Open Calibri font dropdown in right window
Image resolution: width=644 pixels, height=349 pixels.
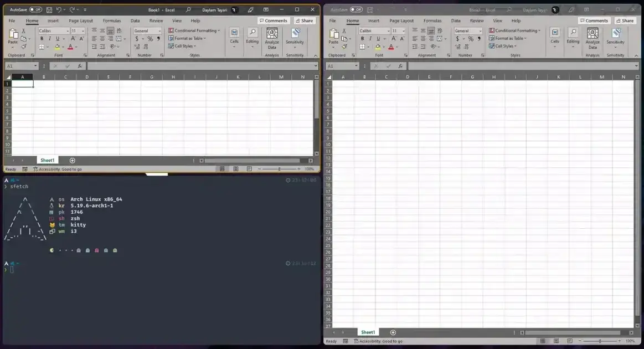[x=388, y=31]
